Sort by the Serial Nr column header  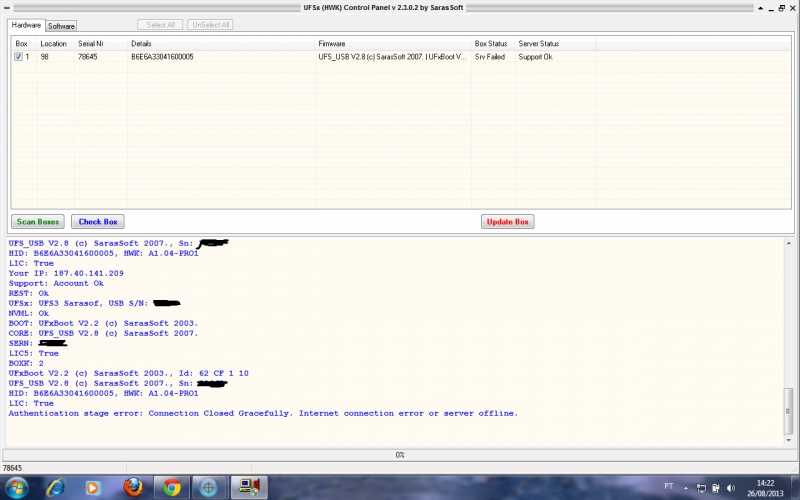pyautogui.click(x=101, y=43)
